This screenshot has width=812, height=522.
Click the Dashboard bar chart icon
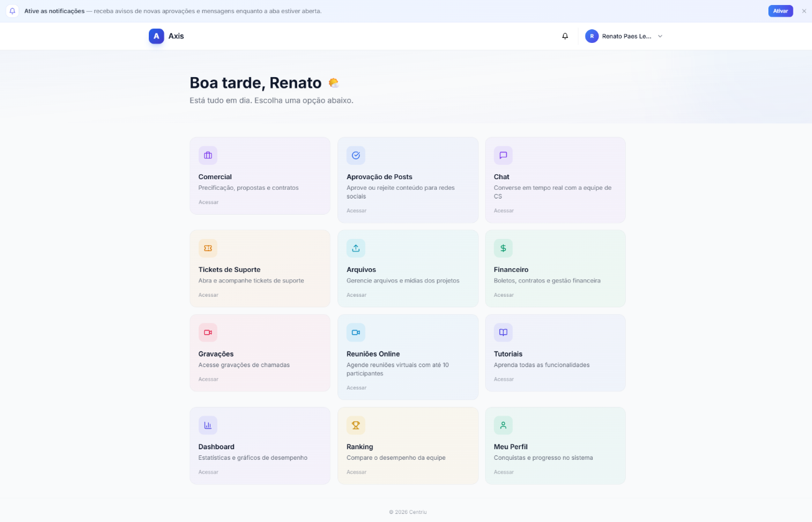pos(208,426)
